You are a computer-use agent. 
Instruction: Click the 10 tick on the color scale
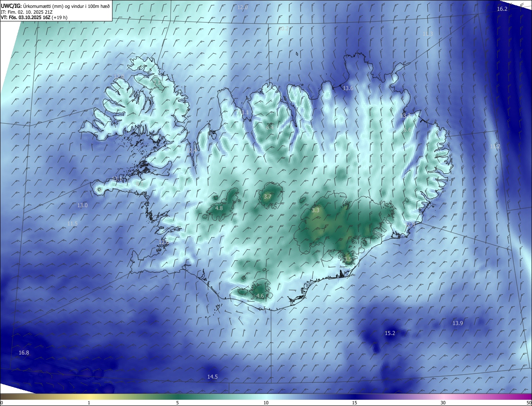coord(266,403)
